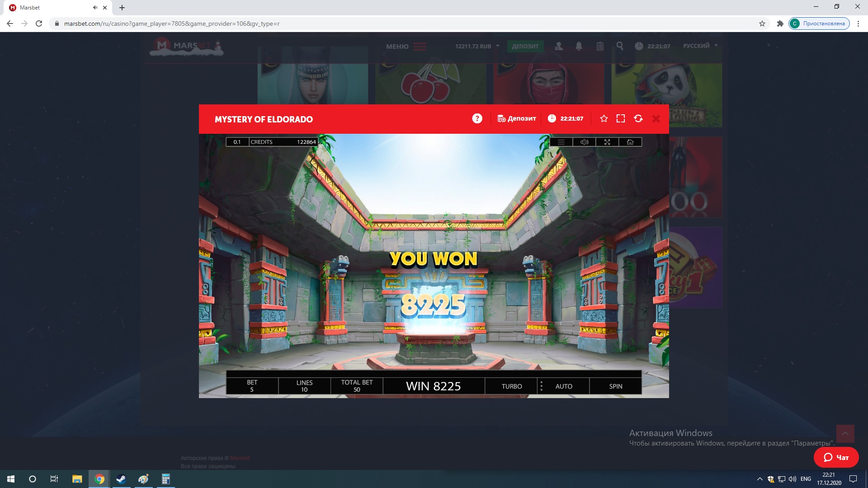Image resolution: width=868 pixels, height=488 pixels.
Task: Go back in browser history
Action: point(10,23)
